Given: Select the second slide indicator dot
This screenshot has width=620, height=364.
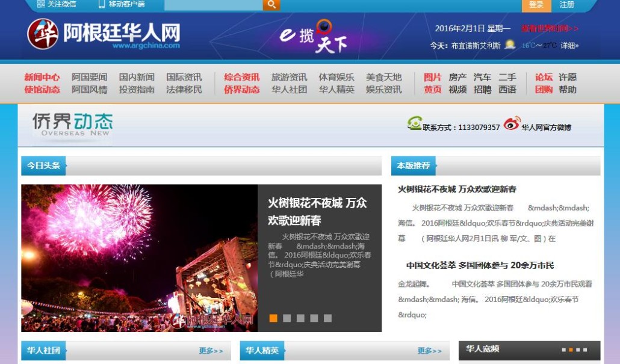Looking at the screenshot, I should (287, 318).
